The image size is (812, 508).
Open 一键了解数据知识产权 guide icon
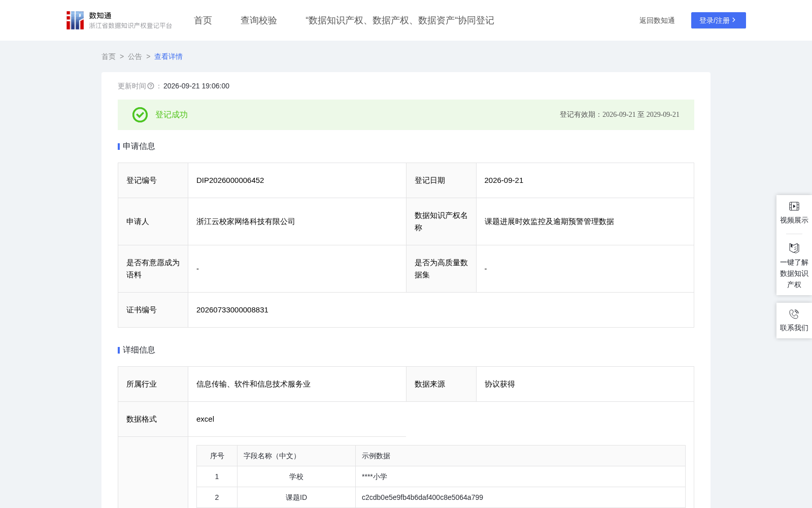point(794,248)
